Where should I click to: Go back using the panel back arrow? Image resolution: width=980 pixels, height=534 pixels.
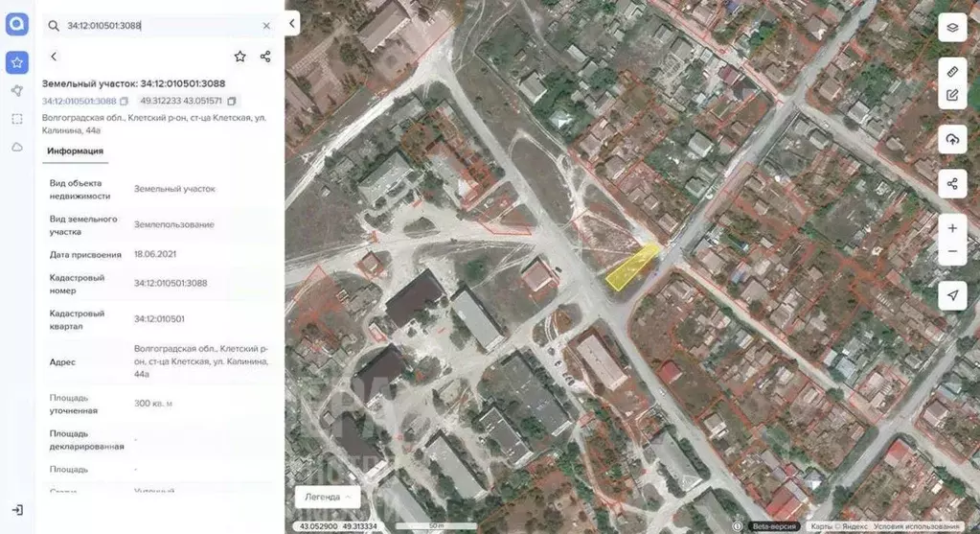(x=54, y=57)
